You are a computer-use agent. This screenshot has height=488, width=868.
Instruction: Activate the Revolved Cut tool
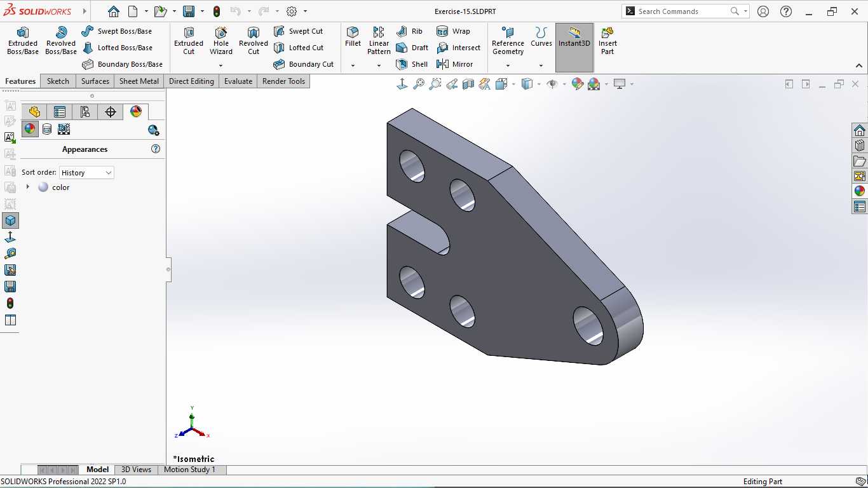(x=254, y=41)
